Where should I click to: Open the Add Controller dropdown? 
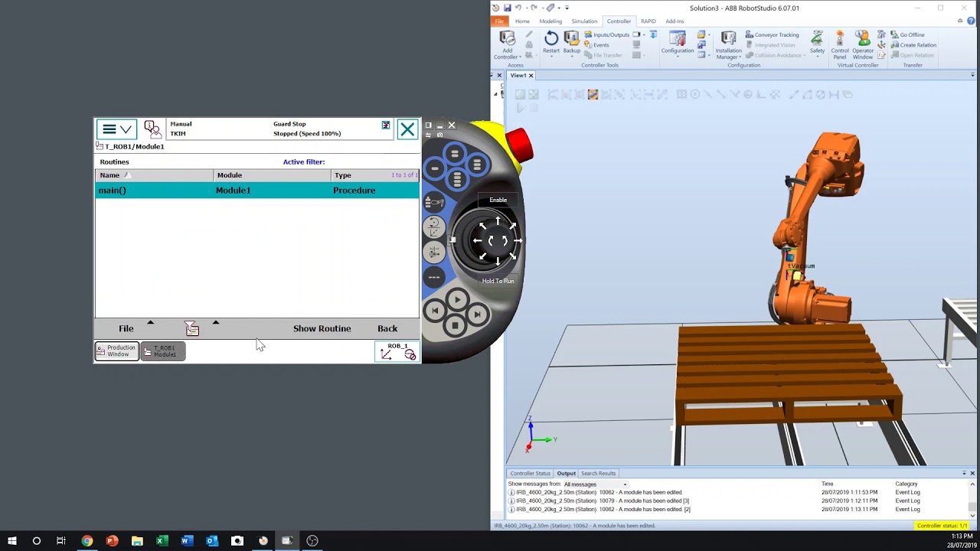click(508, 45)
